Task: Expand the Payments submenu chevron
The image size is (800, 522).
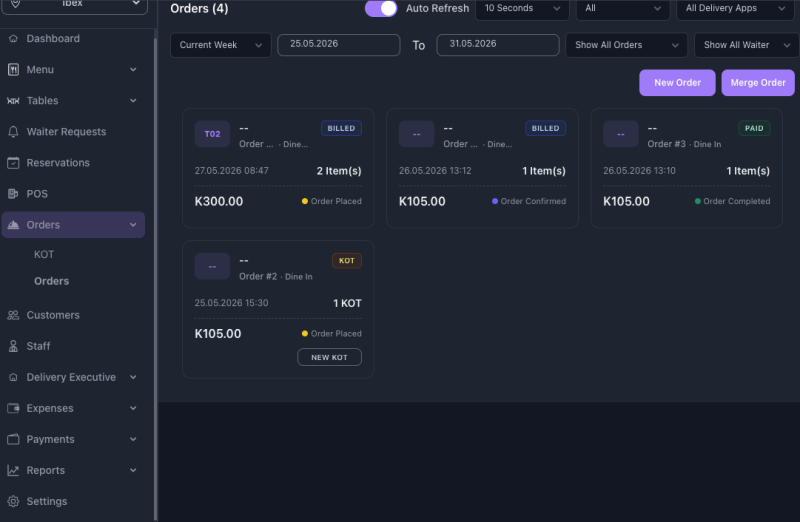Action: 133,439
